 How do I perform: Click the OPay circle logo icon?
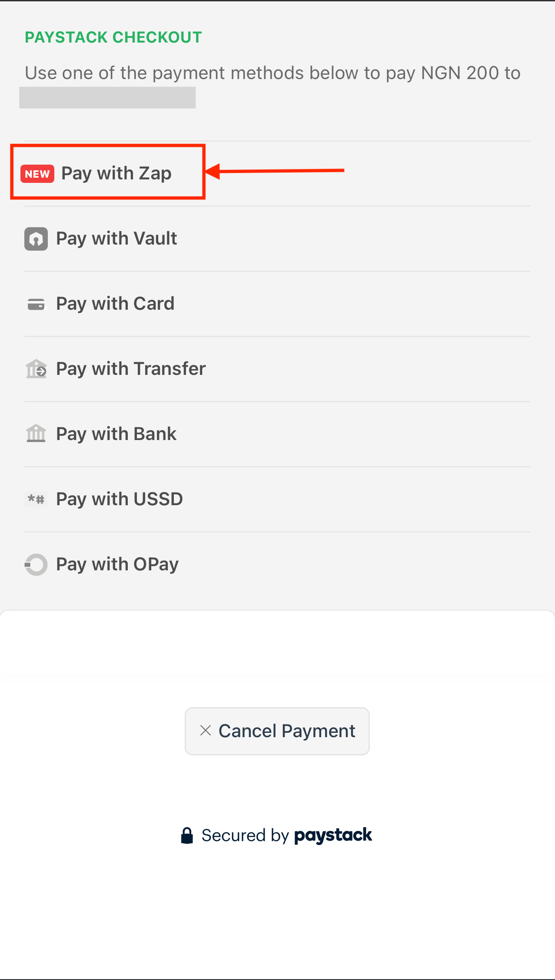tap(36, 565)
